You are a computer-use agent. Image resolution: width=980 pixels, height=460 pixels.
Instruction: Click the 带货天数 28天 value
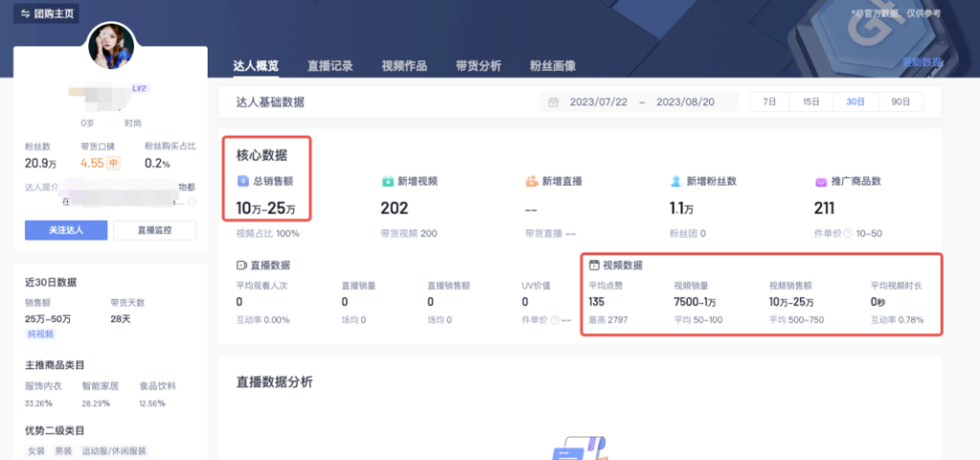121,319
